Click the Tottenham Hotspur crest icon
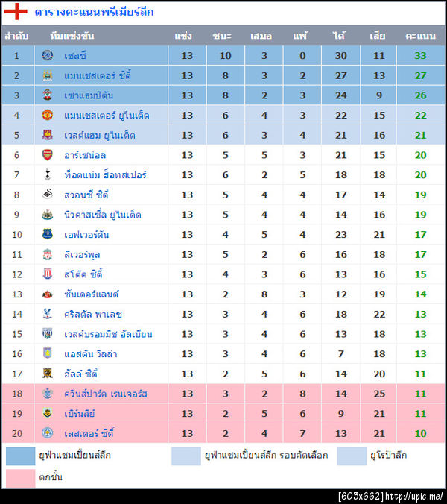Screen dimensions: 447x504 pos(48,175)
